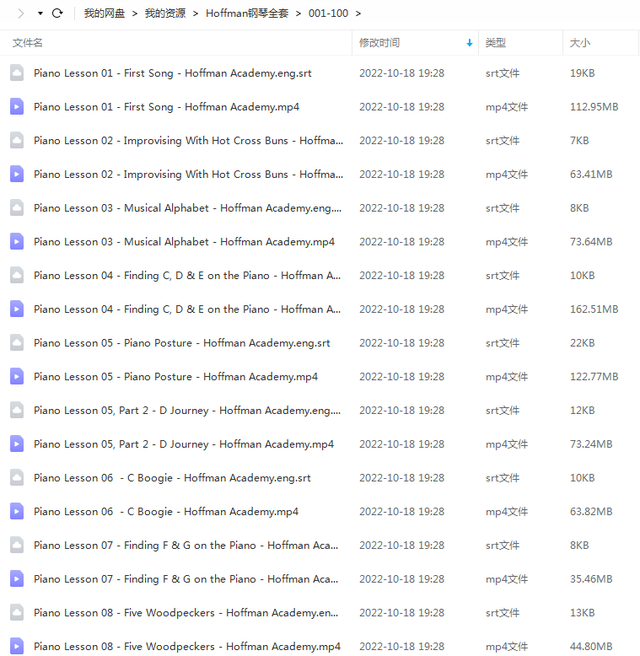Viewport: 640px width, 656px height.
Task: Click the 19KB size value
Action: coord(582,73)
